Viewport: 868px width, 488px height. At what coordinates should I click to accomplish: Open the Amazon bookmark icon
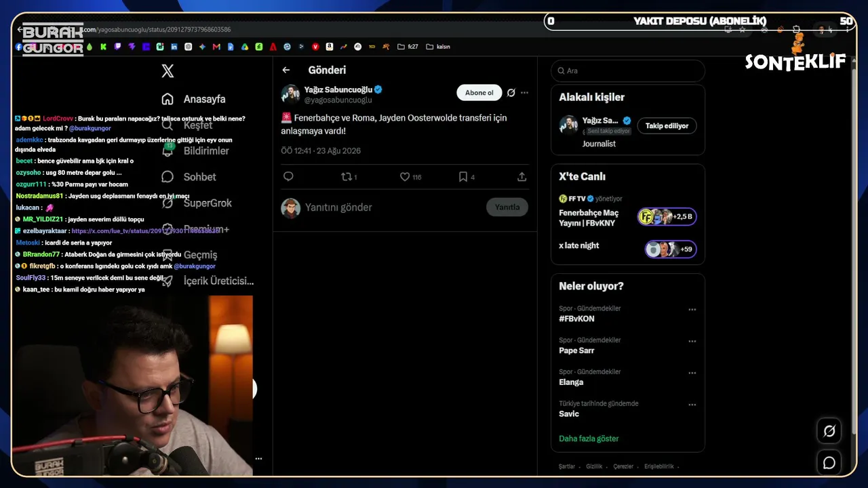point(330,47)
